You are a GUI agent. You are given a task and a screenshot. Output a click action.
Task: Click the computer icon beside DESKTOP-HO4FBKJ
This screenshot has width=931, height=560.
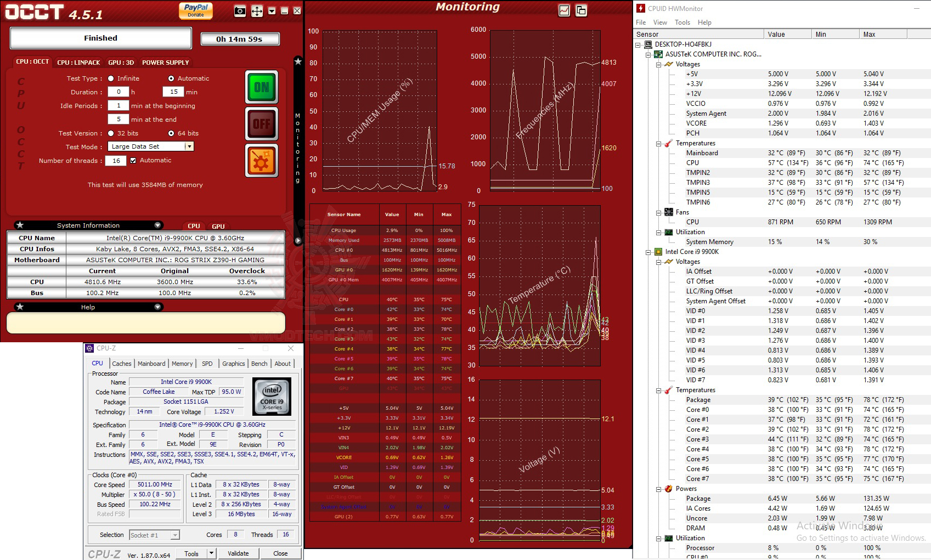pyautogui.click(x=648, y=44)
